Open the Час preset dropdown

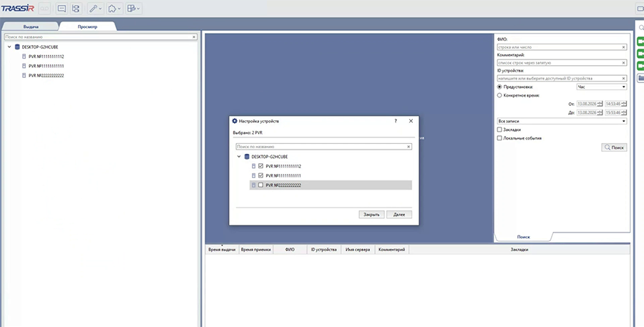[x=602, y=87]
